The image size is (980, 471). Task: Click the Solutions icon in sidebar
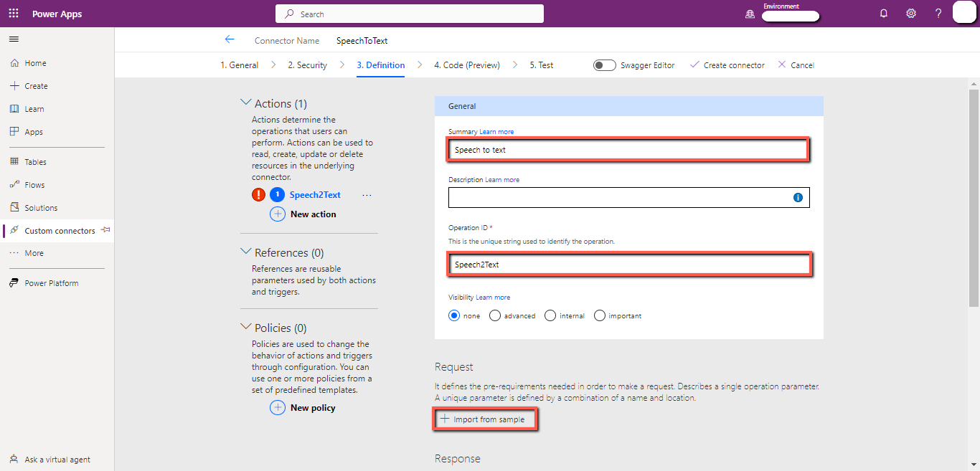14,208
